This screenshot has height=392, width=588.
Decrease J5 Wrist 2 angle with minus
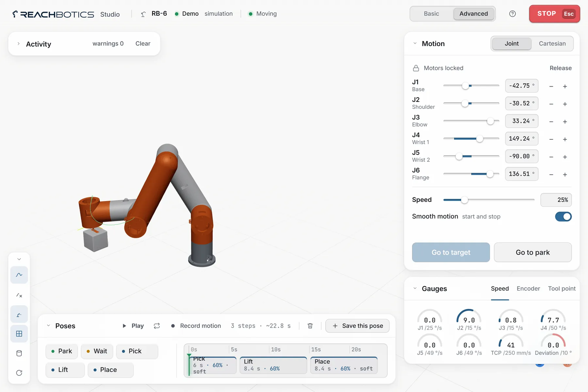551,157
